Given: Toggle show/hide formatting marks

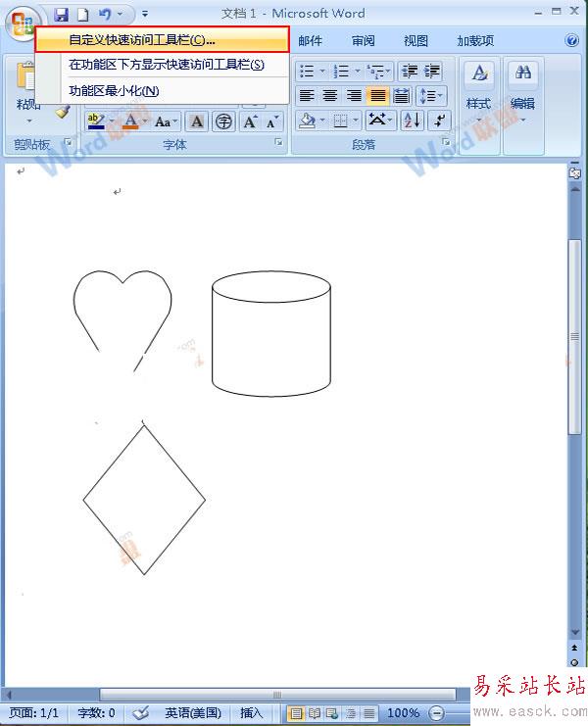Looking at the screenshot, I should [x=438, y=121].
